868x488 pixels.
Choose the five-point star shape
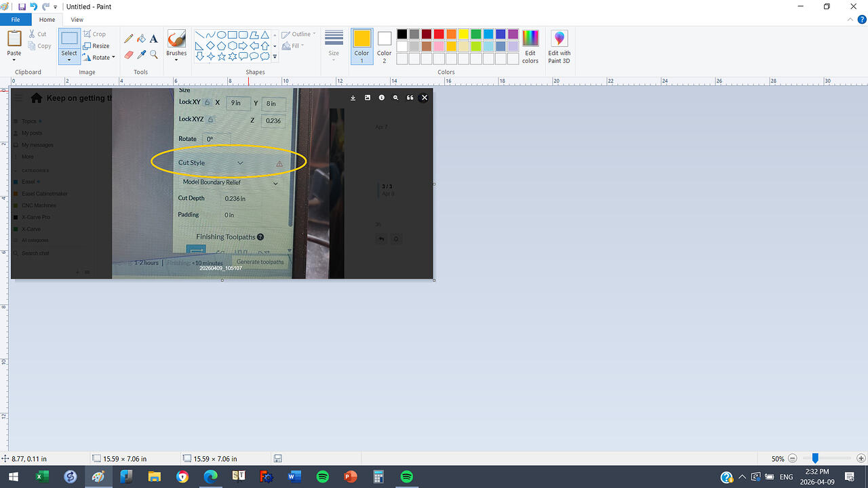click(x=221, y=57)
